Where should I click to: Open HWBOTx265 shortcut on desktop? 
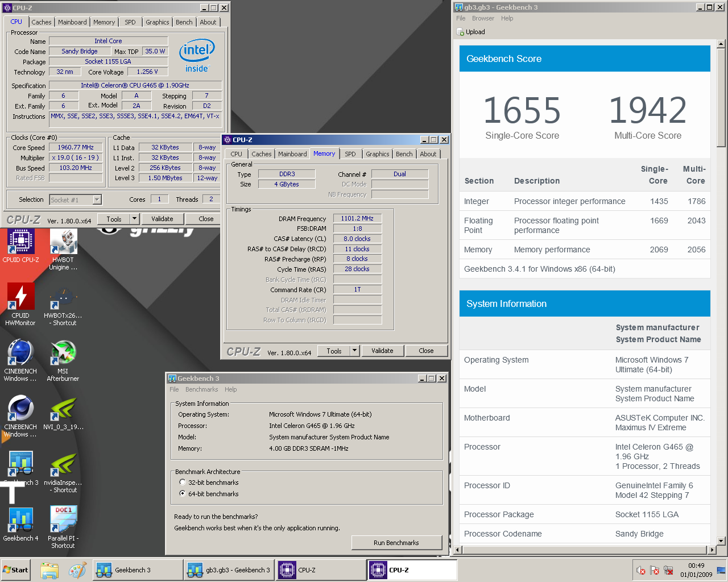coord(63,307)
